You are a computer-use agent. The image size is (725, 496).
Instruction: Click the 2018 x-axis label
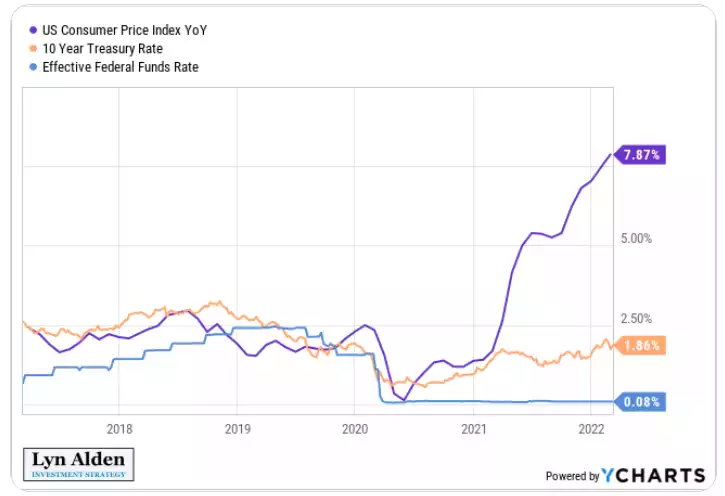(x=118, y=429)
